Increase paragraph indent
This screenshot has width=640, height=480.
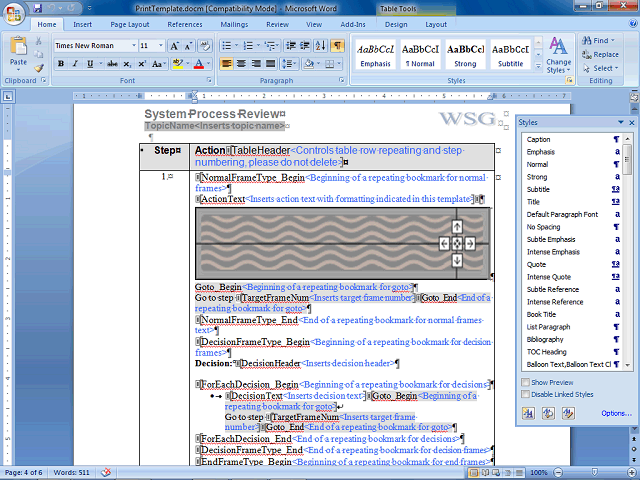point(304,46)
